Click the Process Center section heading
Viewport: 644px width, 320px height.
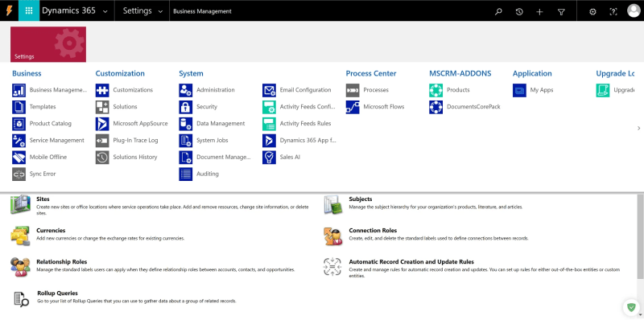click(371, 73)
